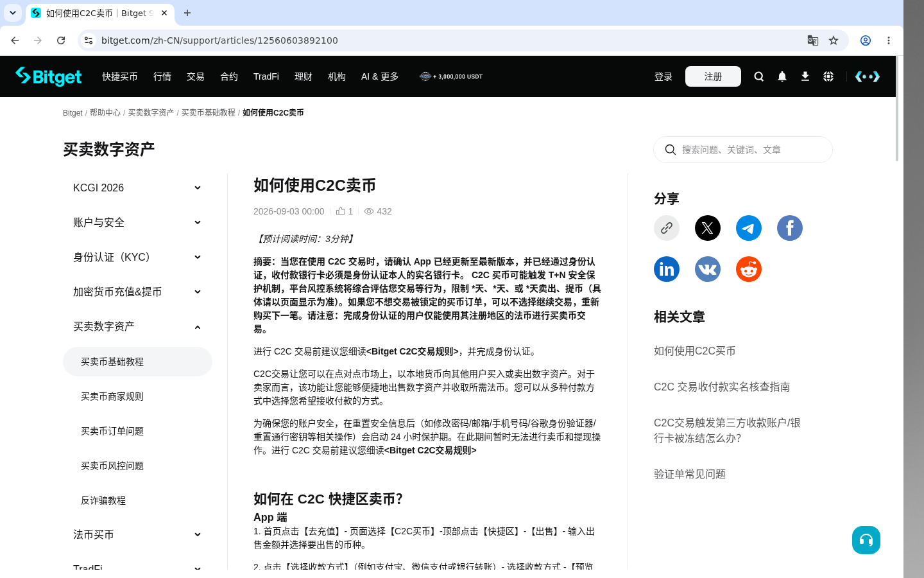The image size is (924, 578).
Task: Open the 快捷买币 nav menu
Action: [x=120, y=76]
